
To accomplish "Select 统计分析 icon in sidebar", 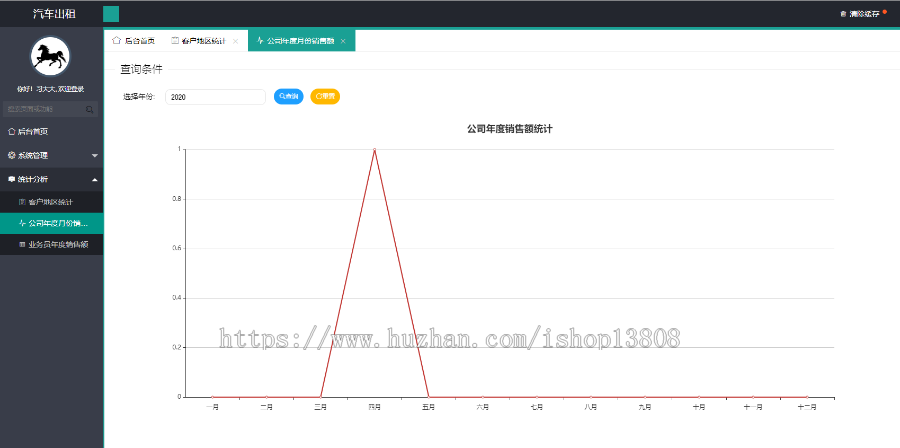I will [x=11, y=180].
